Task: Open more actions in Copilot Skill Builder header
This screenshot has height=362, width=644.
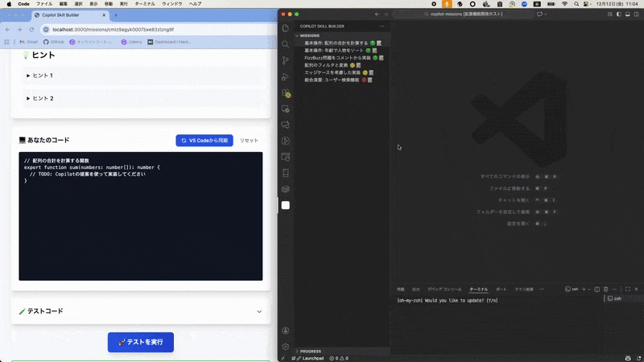Action: (382, 27)
